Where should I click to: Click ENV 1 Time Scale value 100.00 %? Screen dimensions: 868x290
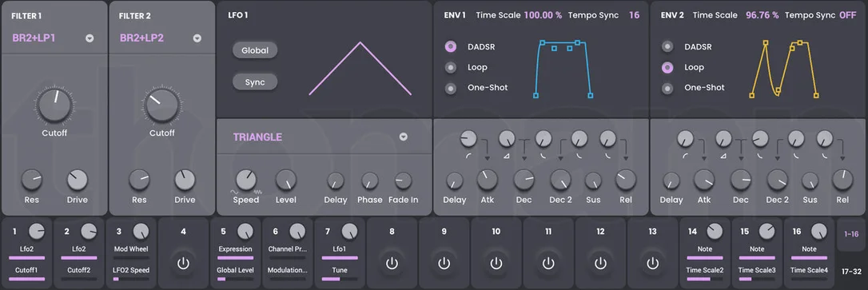543,15
